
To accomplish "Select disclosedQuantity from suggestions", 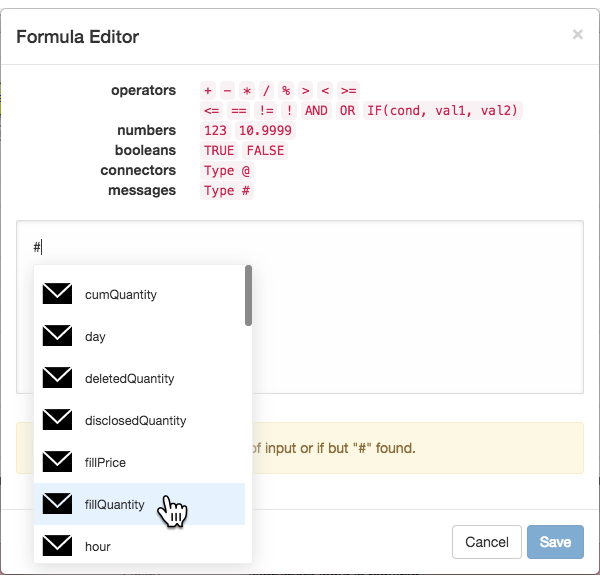I will (x=139, y=420).
